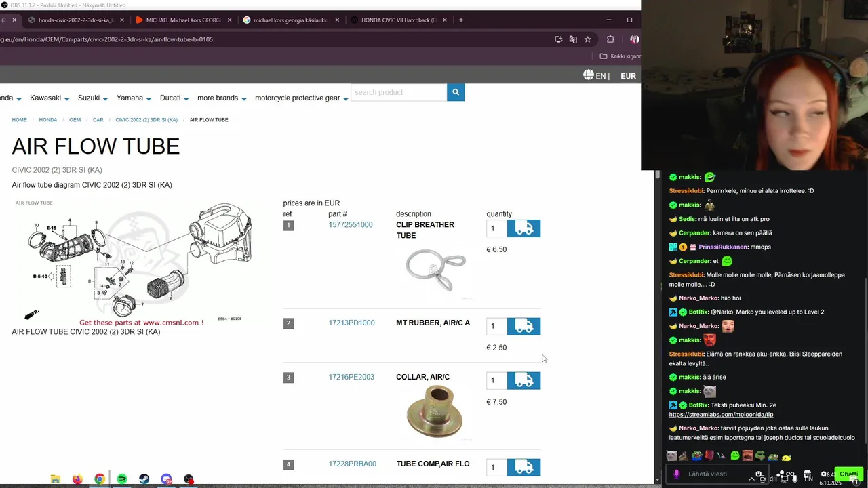The image size is (868, 488).
Task: Add COLLAR, AIR/C to cart
Action: point(524,381)
